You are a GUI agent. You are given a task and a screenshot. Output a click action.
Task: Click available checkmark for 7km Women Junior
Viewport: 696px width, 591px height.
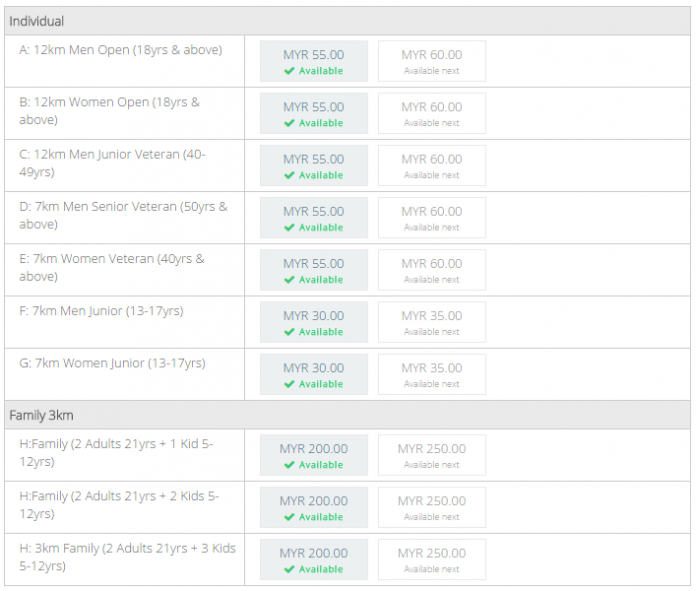pos(289,384)
